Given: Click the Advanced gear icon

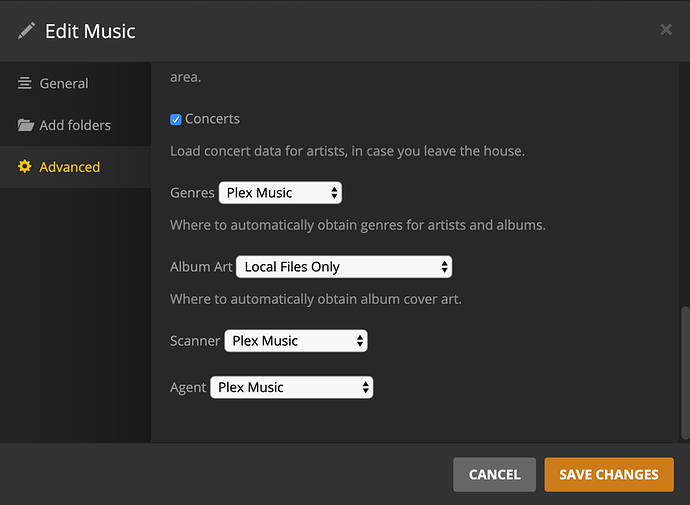Looking at the screenshot, I should [25, 167].
